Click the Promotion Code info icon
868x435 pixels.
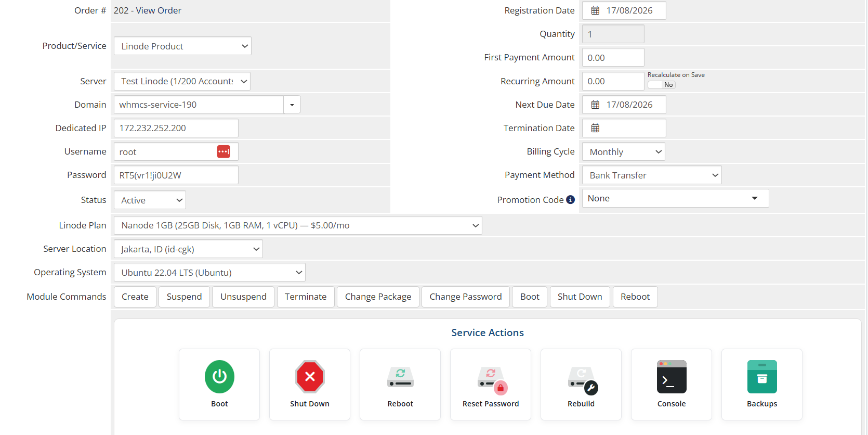[x=571, y=200]
